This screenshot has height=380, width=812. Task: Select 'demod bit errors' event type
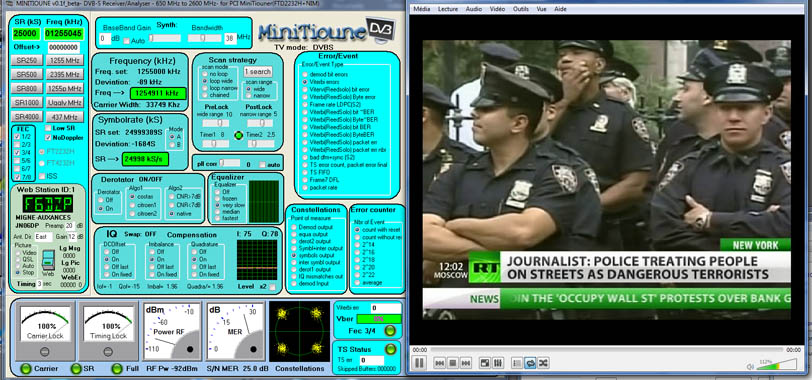pos(305,74)
